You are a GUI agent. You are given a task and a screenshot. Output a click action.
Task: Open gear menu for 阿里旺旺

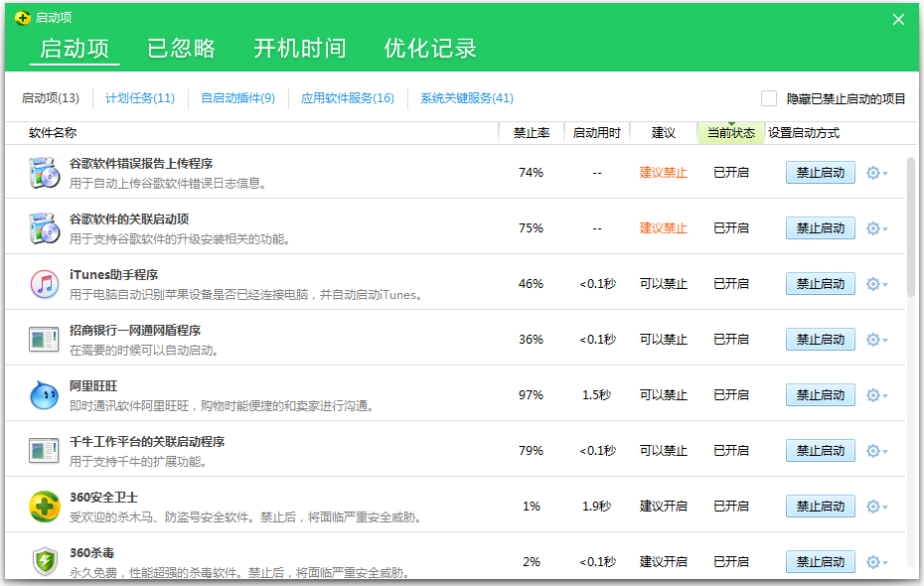877,395
